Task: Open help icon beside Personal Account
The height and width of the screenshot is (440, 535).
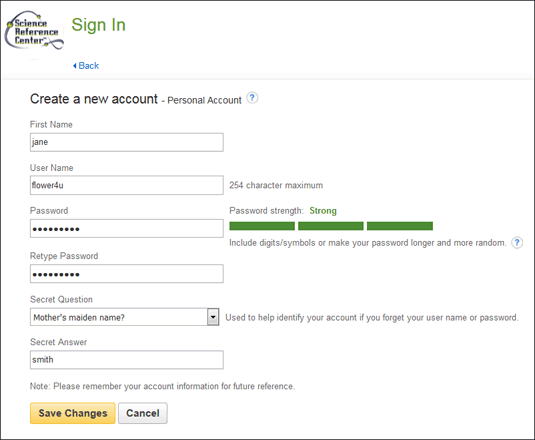Action: [252, 98]
